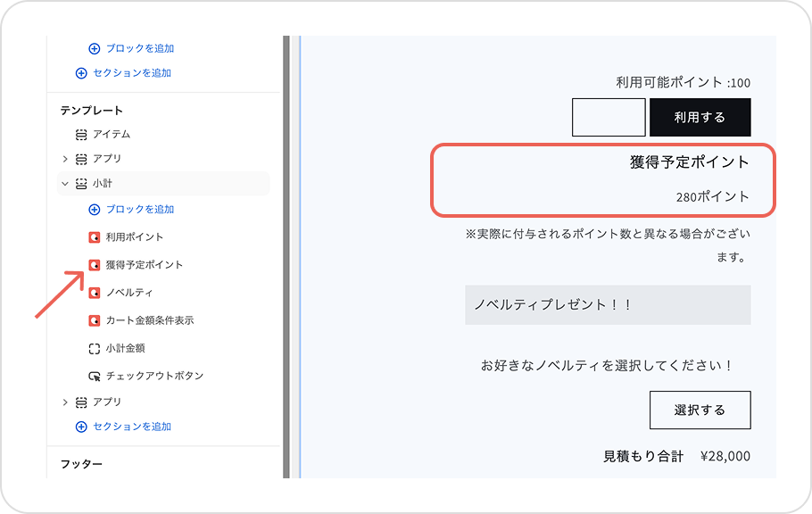Select the チェックアウトボタン block

click(154, 377)
